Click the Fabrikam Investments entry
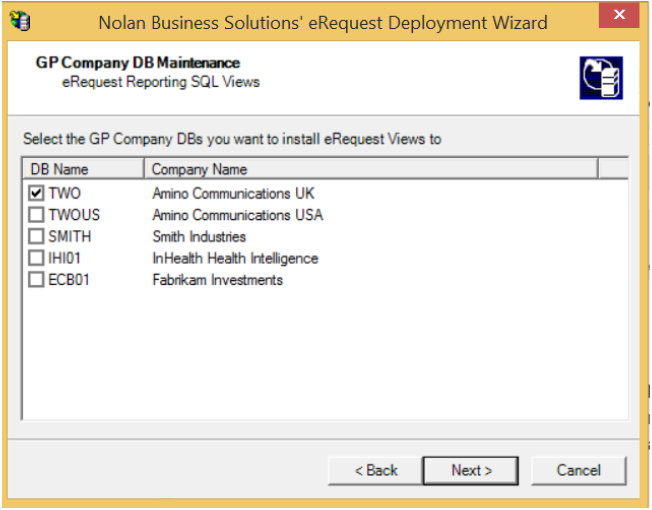Image resolution: width=652 pixels, height=510 pixels. pyautogui.click(x=217, y=280)
